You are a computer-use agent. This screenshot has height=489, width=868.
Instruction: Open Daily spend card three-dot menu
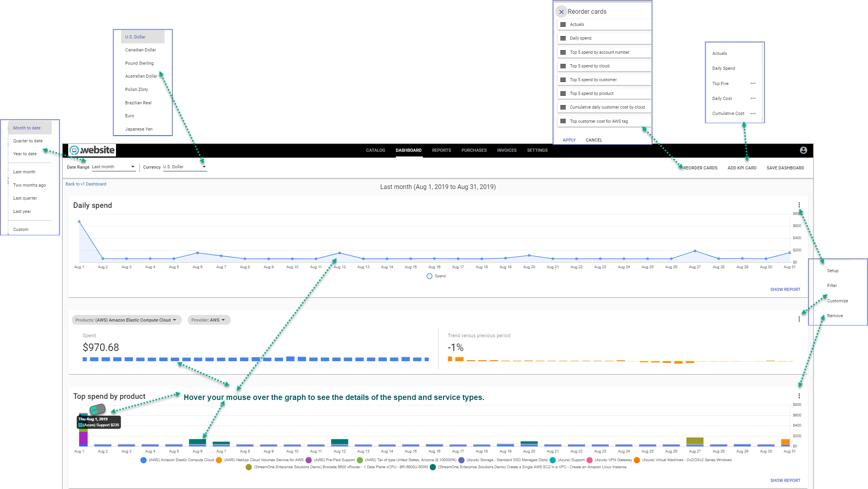pyautogui.click(x=799, y=205)
